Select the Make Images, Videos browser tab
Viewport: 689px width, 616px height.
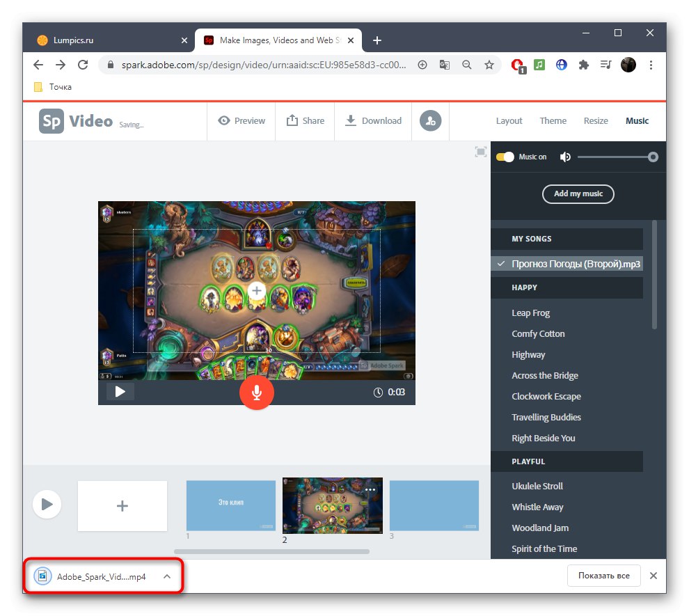click(278, 40)
